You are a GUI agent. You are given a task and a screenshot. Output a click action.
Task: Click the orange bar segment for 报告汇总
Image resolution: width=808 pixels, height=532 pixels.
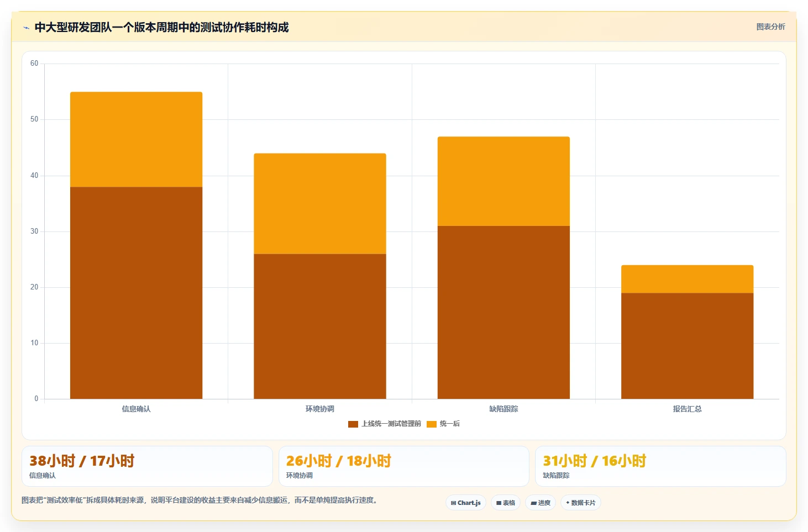687,279
